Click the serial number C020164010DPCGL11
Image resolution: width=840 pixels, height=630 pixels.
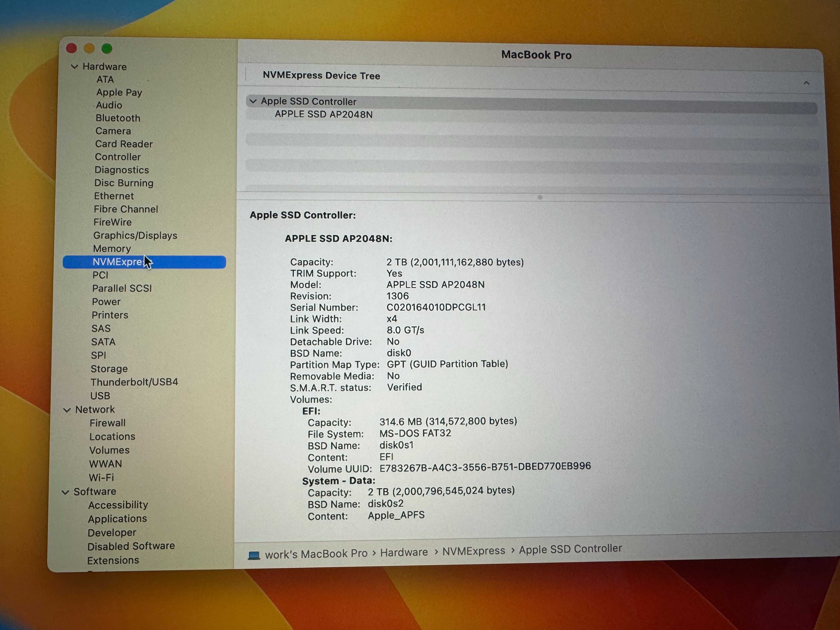(436, 307)
